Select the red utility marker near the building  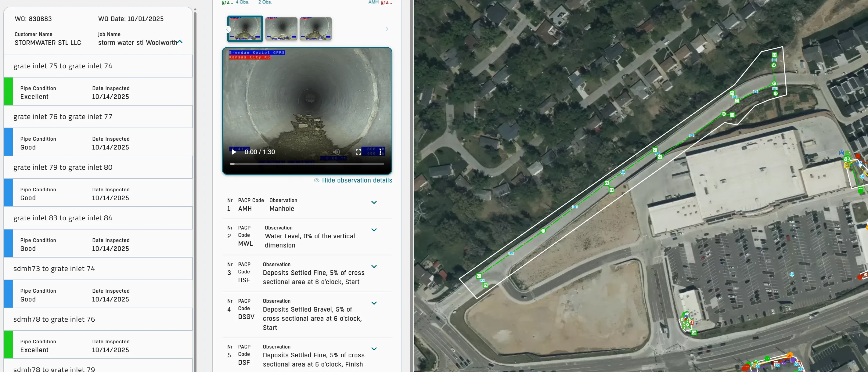(x=858, y=156)
